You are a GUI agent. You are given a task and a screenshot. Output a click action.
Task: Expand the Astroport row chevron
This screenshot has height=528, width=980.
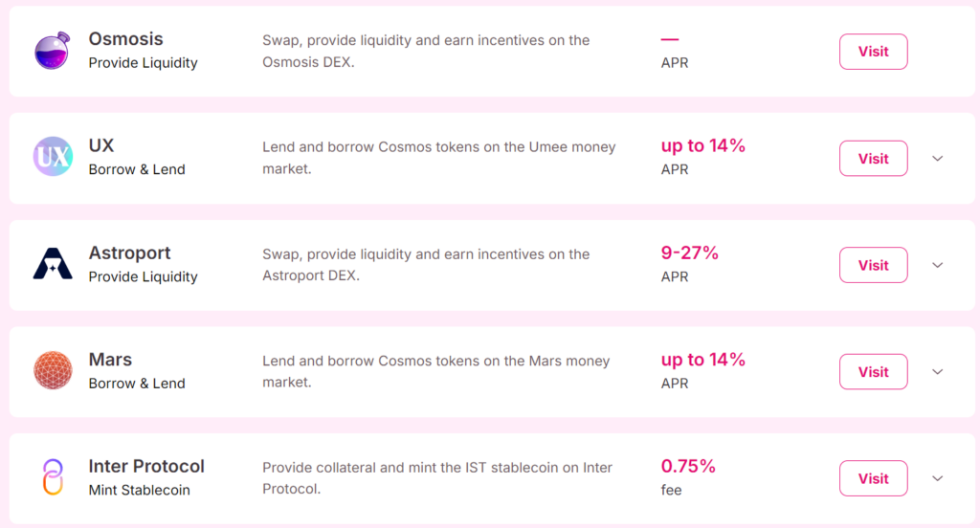938,265
